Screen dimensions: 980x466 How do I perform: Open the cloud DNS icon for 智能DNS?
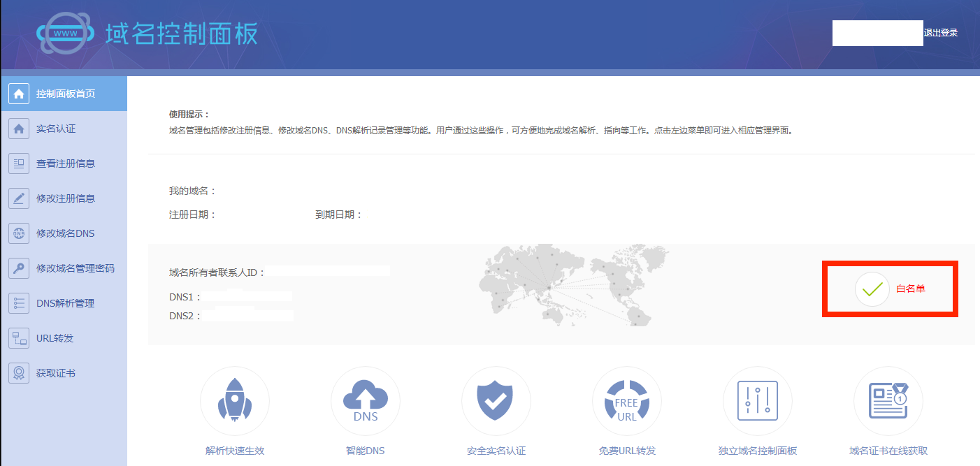(366, 401)
